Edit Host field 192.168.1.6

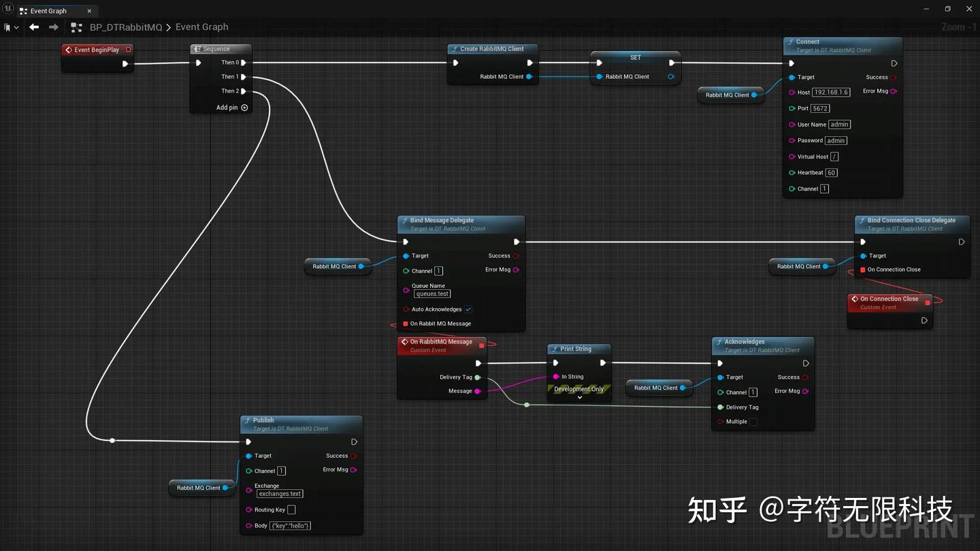(831, 93)
